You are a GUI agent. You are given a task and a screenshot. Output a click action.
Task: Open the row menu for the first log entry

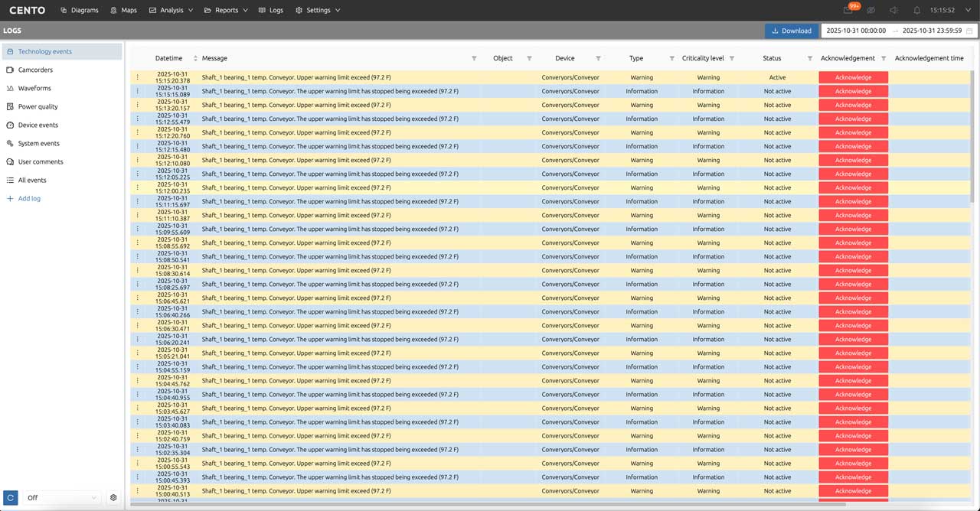pos(138,77)
